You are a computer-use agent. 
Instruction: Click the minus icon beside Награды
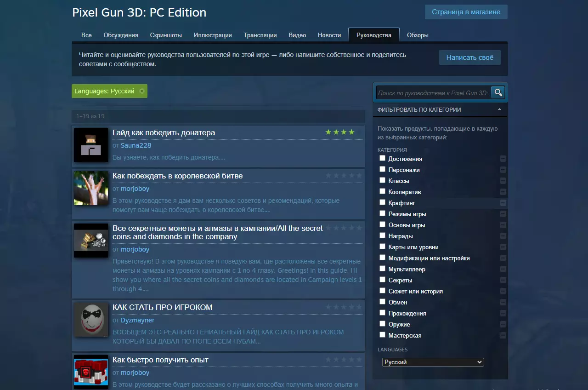point(503,236)
